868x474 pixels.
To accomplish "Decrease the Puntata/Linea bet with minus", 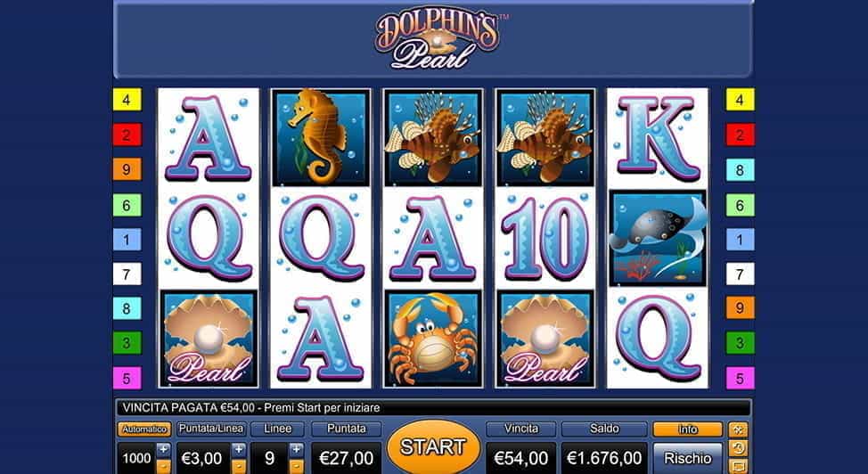I will 239,466.
